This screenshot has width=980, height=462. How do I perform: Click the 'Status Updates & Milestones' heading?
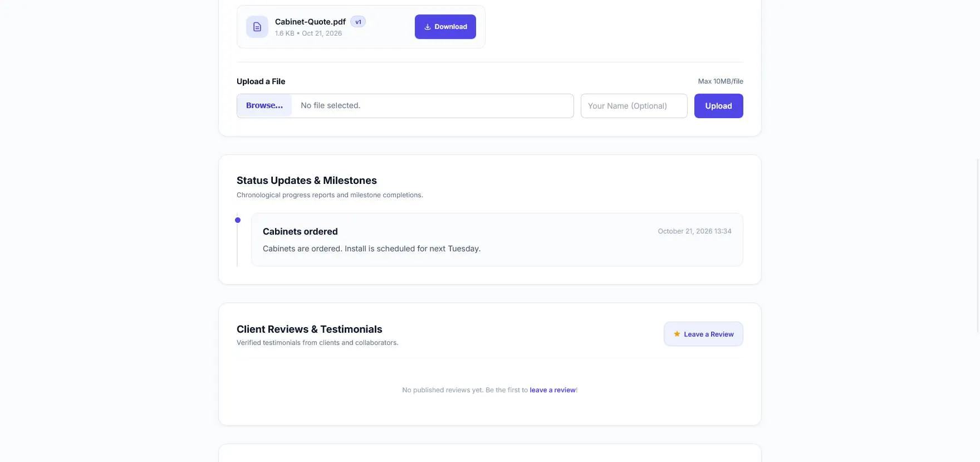click(307, 181)
